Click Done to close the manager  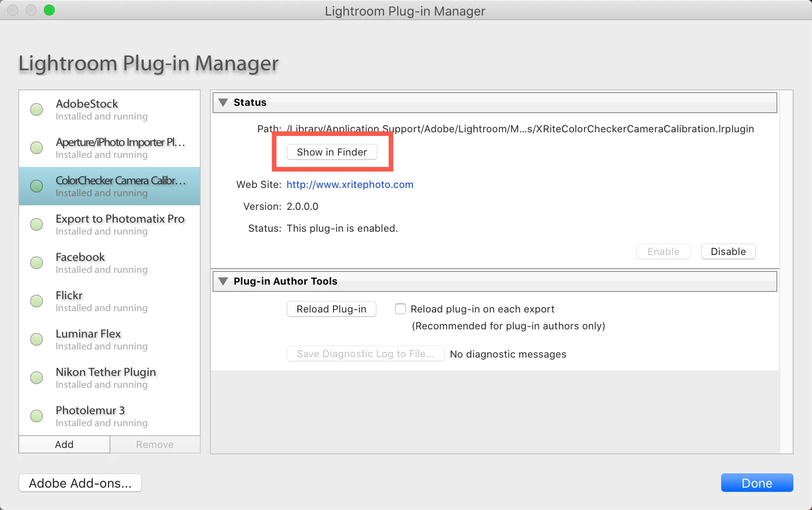757,483
